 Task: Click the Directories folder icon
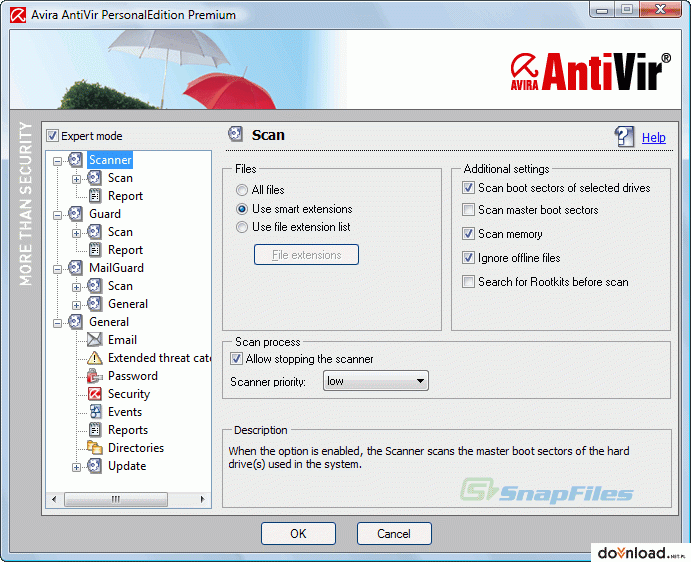click(94, 448)
